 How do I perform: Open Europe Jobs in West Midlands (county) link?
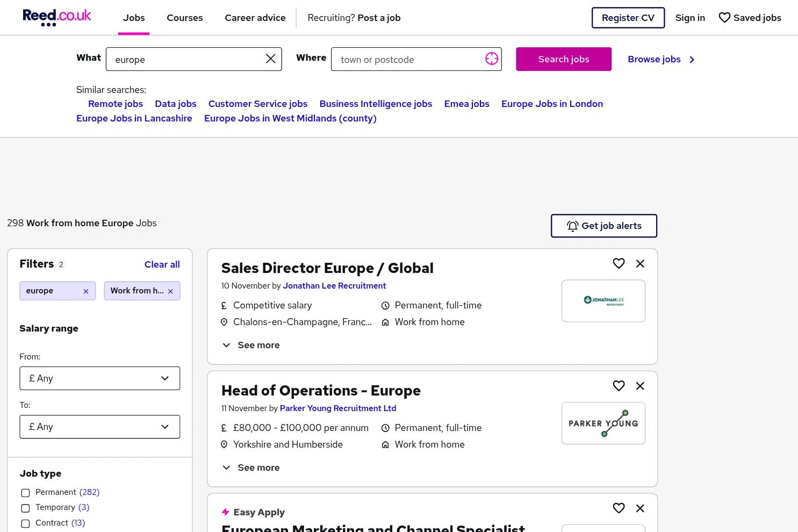click(x=290, y=118)
